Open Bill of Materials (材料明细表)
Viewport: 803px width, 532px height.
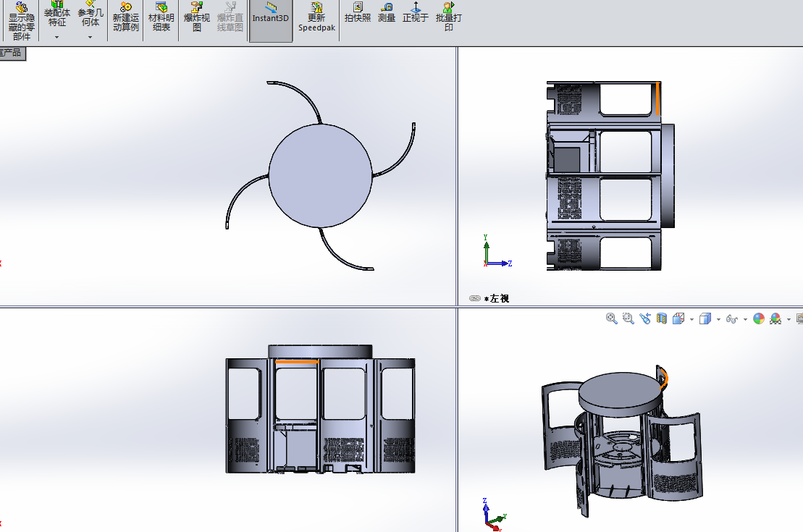click(161, 17)
